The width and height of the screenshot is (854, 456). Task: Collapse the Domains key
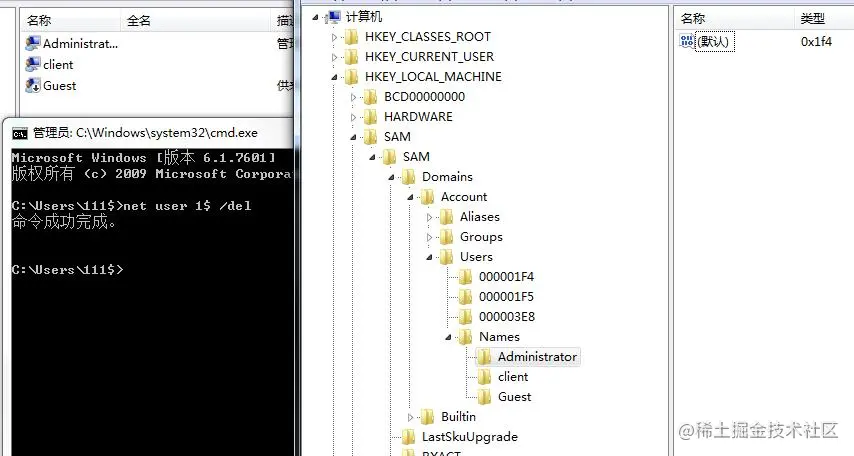pyautogui.click(x=392, y=177)
